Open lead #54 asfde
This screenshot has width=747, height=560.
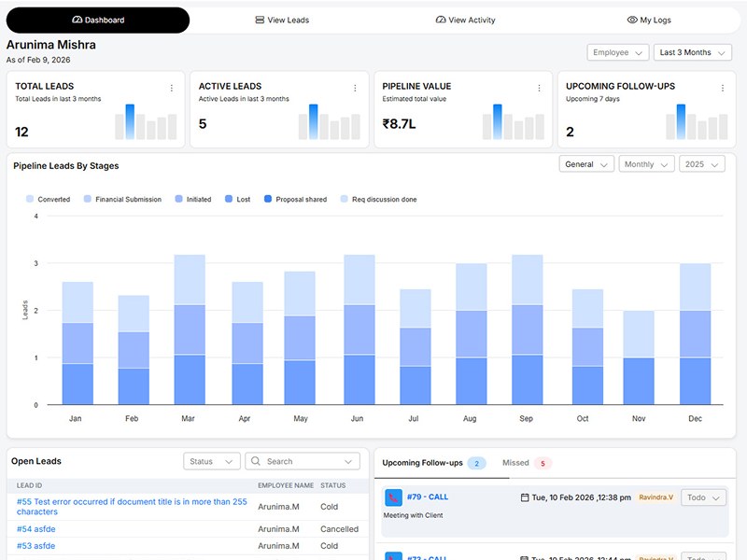[36, 529]
